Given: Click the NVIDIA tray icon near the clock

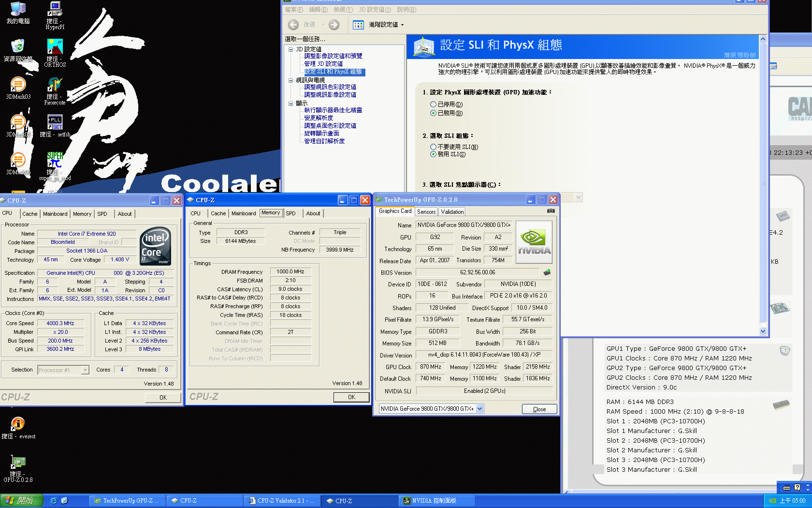Looking at the screenshot, I should click(x=772, y=501).
